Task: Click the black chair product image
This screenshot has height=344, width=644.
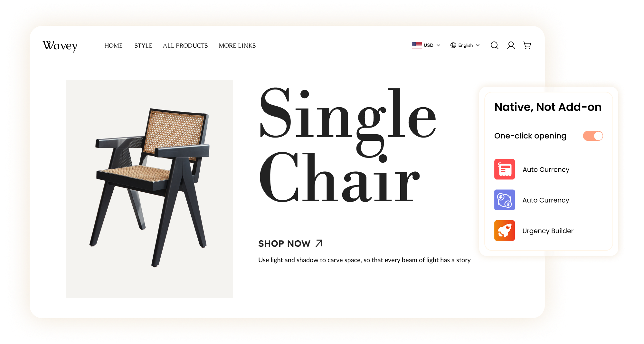Action: click(149, 189)
